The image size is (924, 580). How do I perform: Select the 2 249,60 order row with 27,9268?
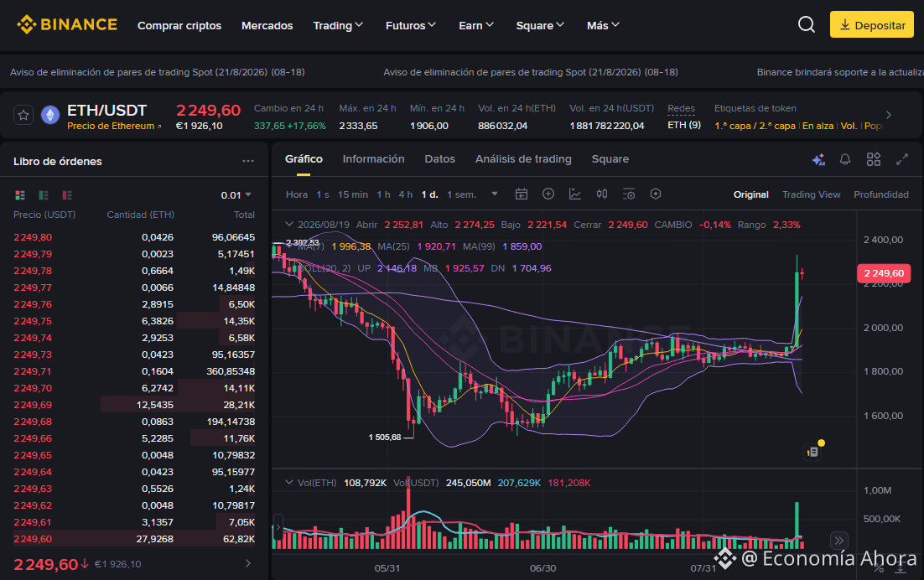(x=134, y=538)
